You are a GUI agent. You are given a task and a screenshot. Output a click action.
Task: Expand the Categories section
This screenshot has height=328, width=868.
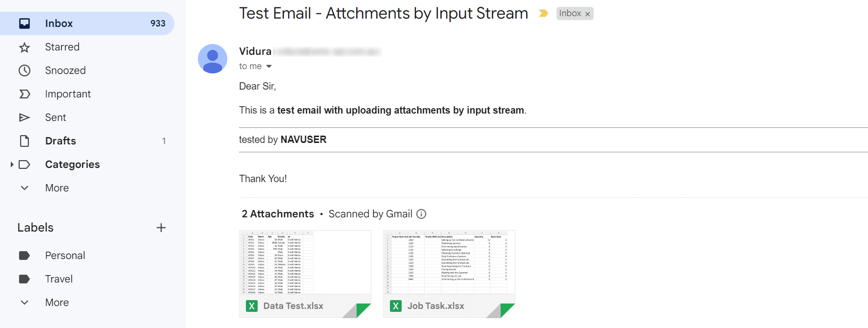click(12, 164)
